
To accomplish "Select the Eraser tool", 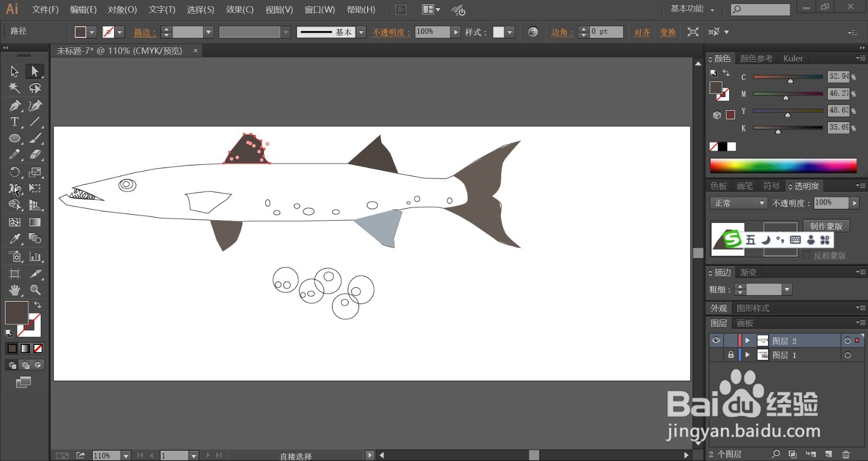I will click(x=35, y=155).
